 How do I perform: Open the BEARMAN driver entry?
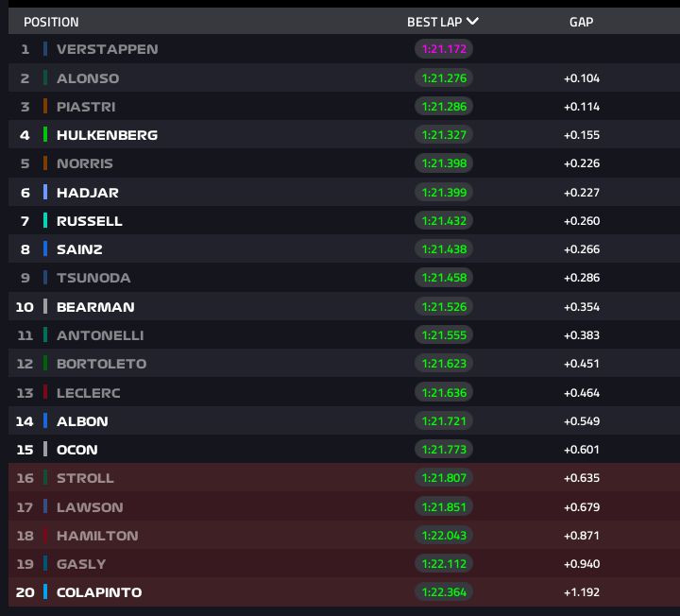[94, 307]
